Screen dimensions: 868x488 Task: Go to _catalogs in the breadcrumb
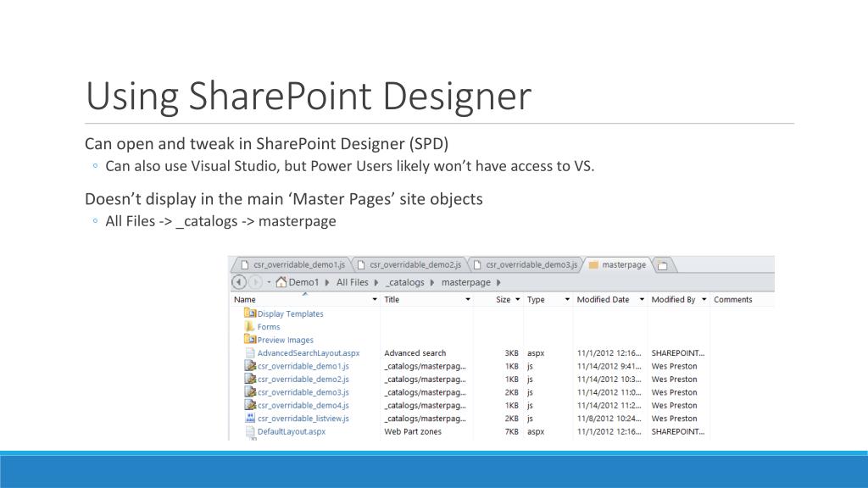404,282
